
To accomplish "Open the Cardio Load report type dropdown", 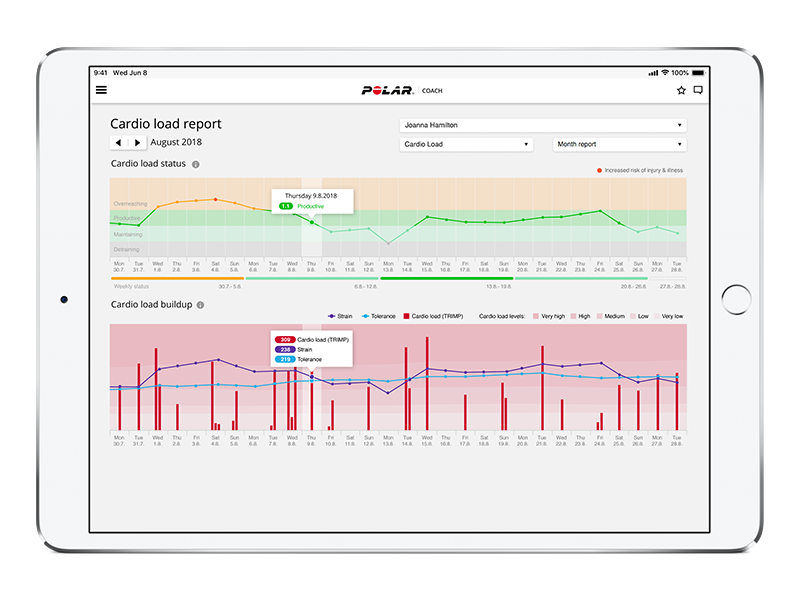I will coord(466,144).
